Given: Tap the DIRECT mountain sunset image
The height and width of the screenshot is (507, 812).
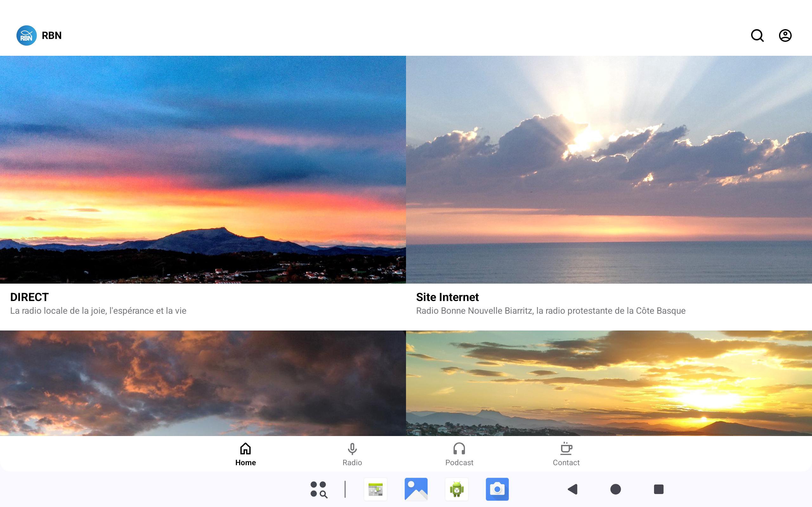Looking at the screenshot, I should pyautogui.click(x=203, y=169).
